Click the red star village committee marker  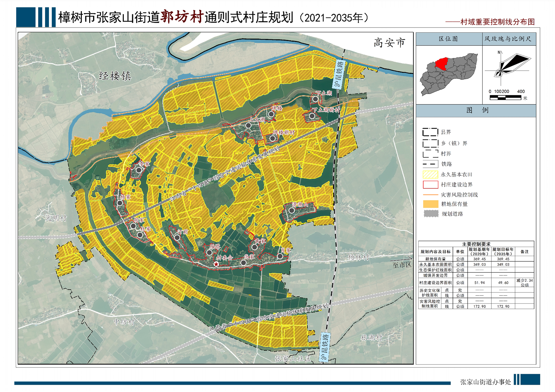point(216,264)
